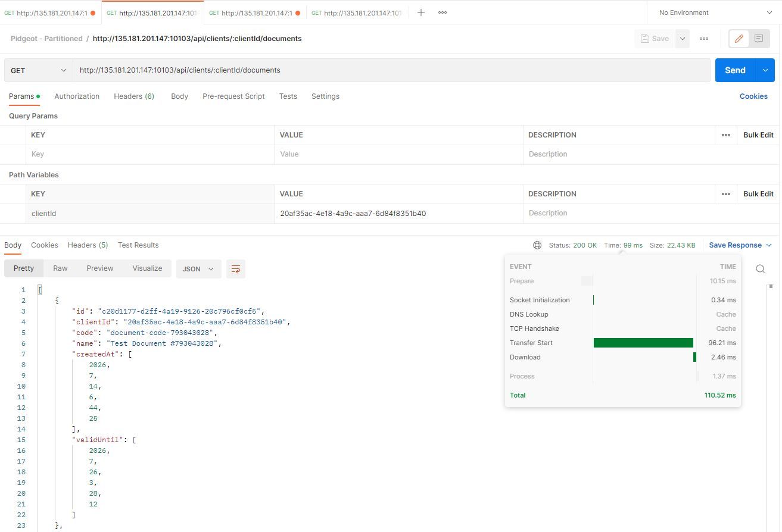This screenshot has width=782, height=532.
Task: Open Query Params column options ellipsis
Action: click(726, 135)
